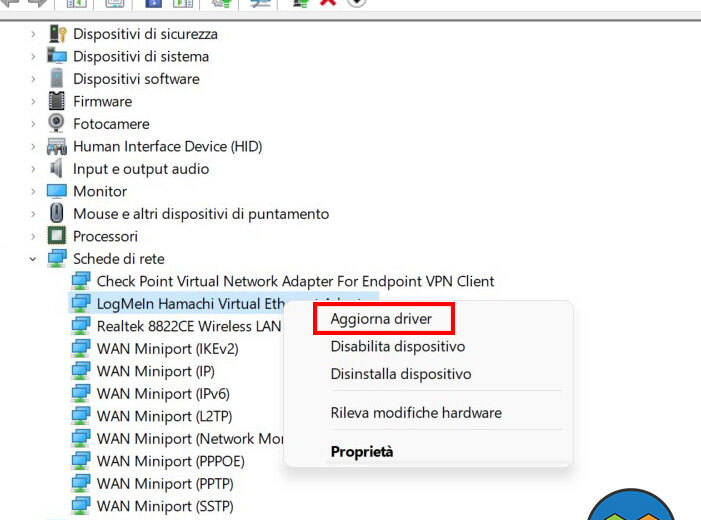Select WAN Miniport (IKEv2) label

168,349
